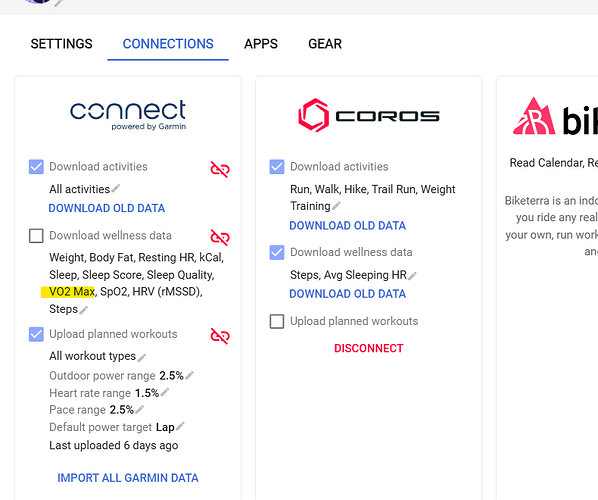Open the GEAR tab

click(325, 44)
